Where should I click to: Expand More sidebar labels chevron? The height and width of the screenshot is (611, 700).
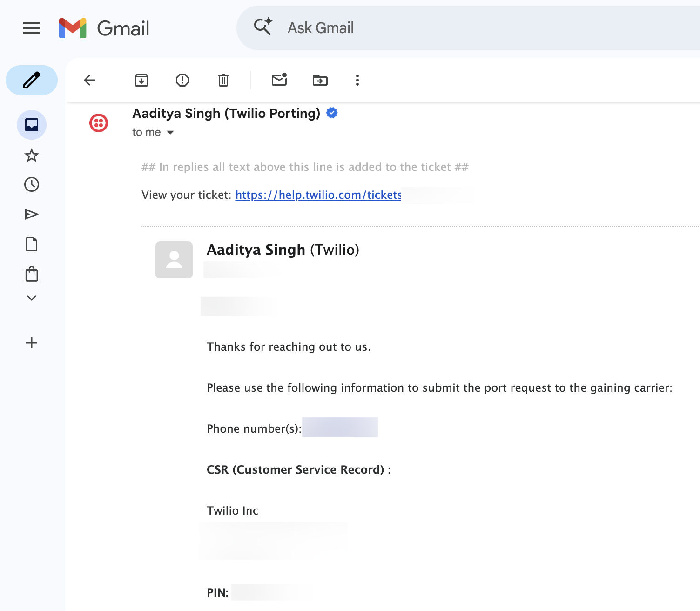tap(32, 298)
